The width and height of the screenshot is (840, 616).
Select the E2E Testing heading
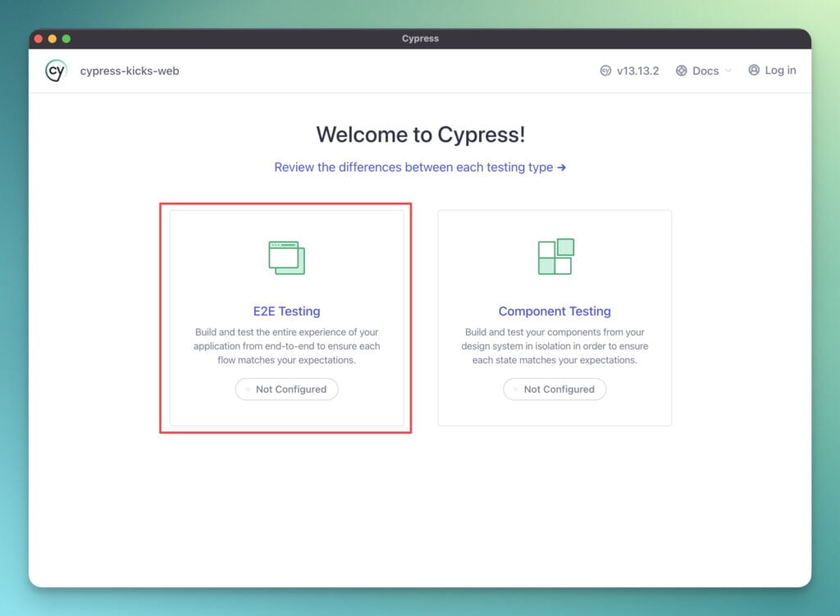(286, 311)
